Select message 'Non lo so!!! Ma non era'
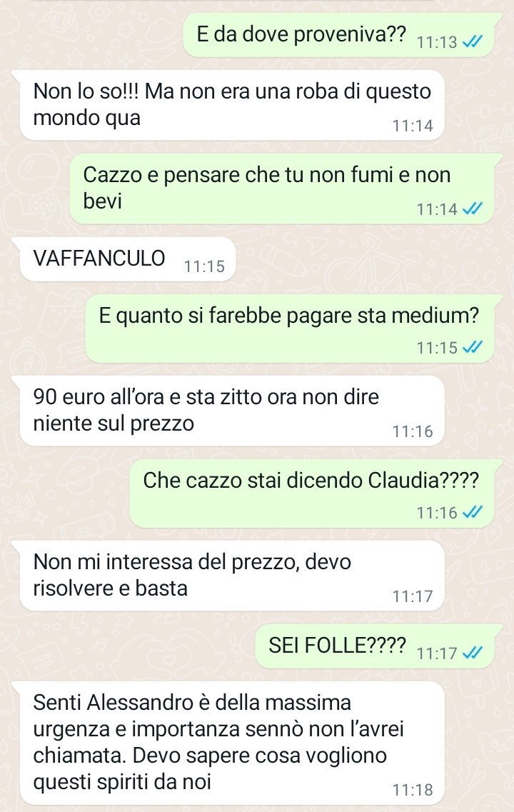Image resolution: width=514 pixels, height=812 pixels. click(232, 105)
